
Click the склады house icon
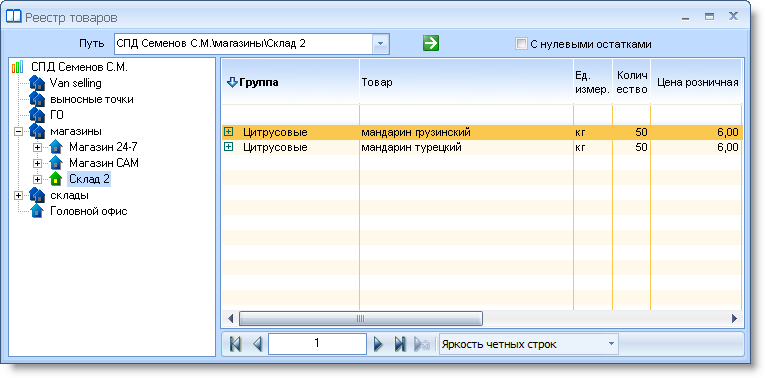coord(37,196)
